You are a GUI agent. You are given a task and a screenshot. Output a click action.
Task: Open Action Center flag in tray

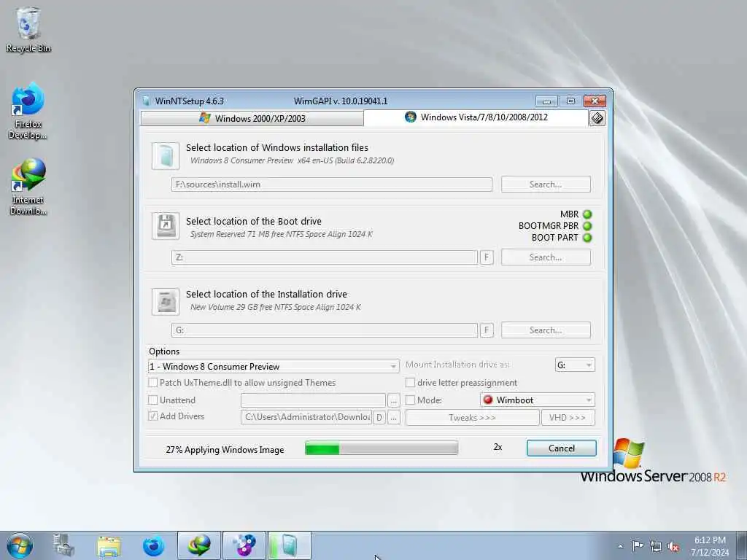(637, 545)
